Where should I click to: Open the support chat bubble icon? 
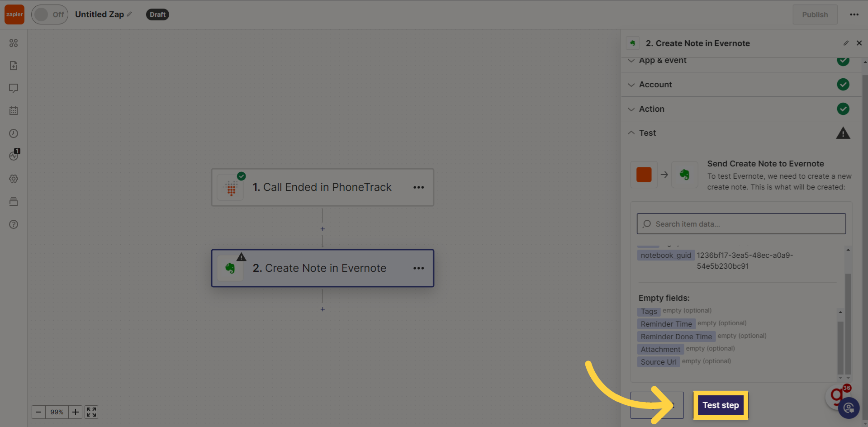[849, 408]
